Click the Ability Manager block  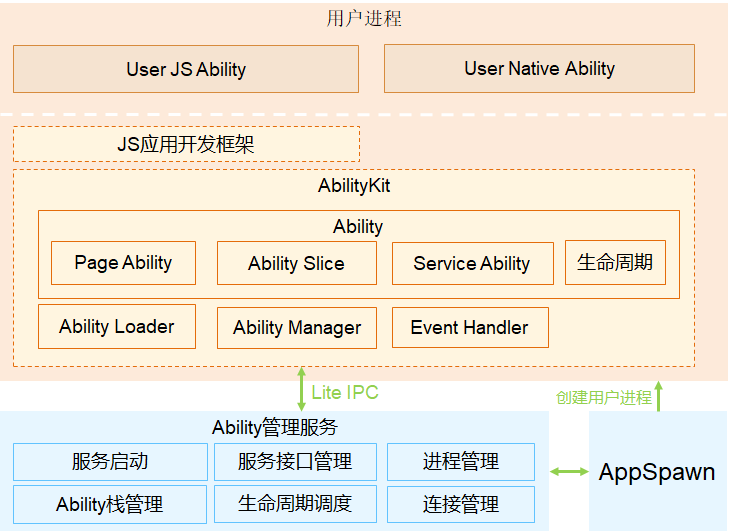pos(297,328)
